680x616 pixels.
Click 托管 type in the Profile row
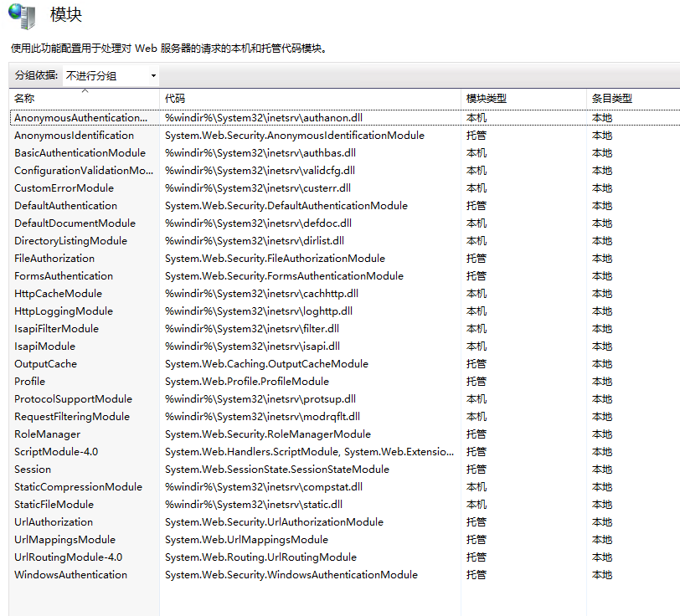click(x=477, y=382)
